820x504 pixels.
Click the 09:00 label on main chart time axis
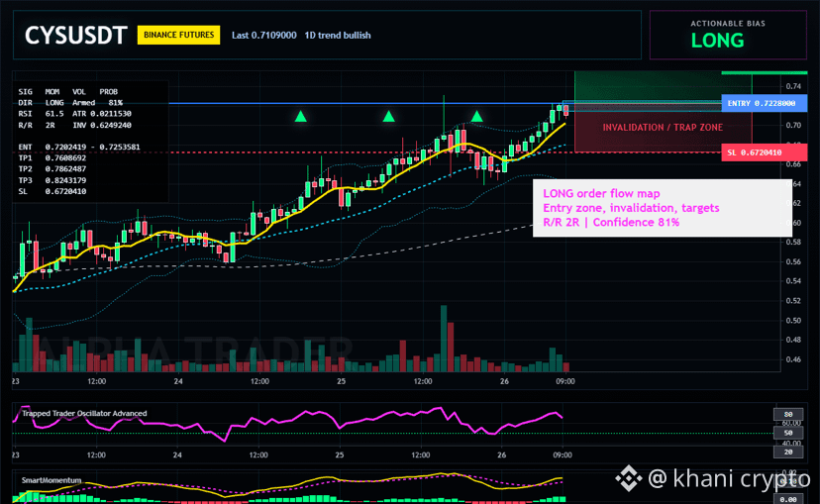(565, 381)
